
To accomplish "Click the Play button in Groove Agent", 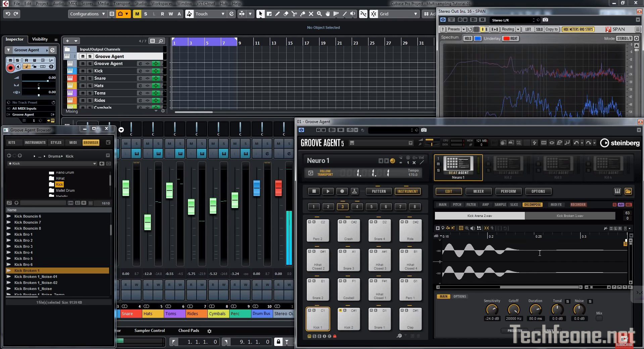I will 328,191.
